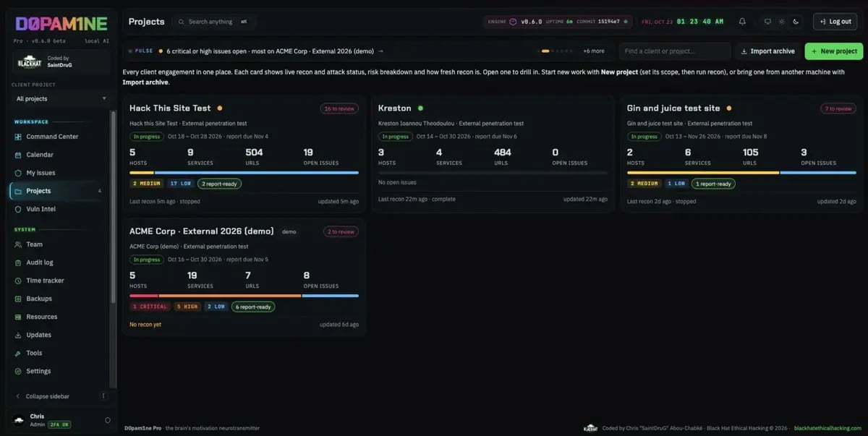Click the 16 to review badge
This screenshot has height=436, width=868.
339,108
